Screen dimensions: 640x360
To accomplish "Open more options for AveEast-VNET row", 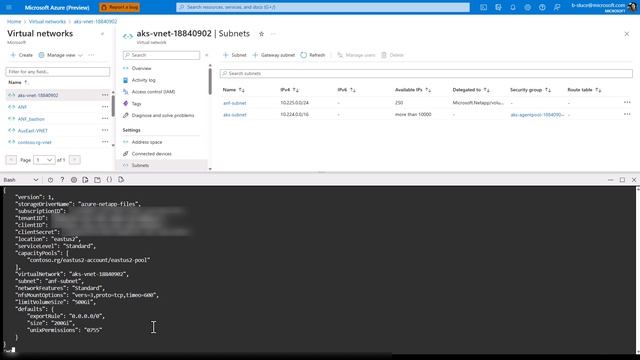I will tap(105, 131).
